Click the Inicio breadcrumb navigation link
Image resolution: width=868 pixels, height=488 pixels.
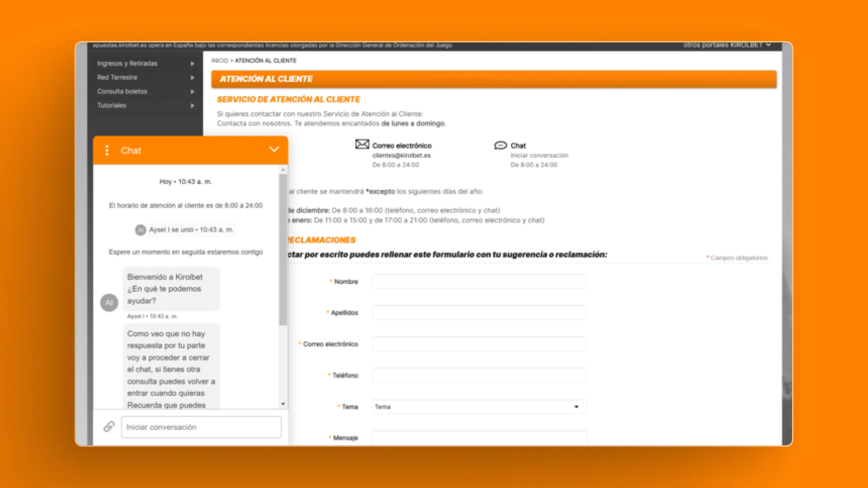[x=222, y=60]
